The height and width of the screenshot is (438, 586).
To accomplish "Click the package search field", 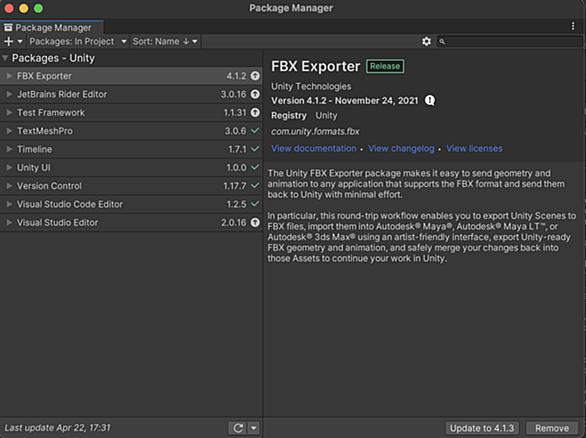I will click(x=510, y=41).
